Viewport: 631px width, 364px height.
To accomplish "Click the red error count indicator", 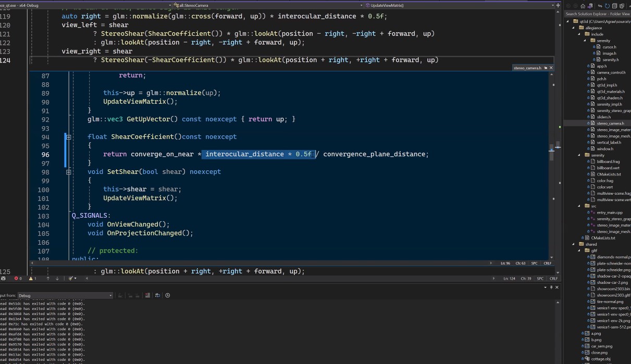I will click(17, 279).
